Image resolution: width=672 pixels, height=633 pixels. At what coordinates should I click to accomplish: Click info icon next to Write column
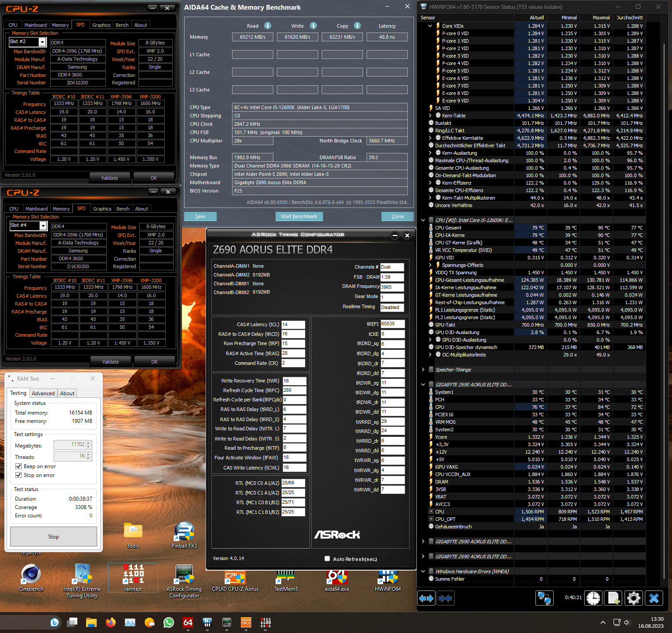(313, 25)
